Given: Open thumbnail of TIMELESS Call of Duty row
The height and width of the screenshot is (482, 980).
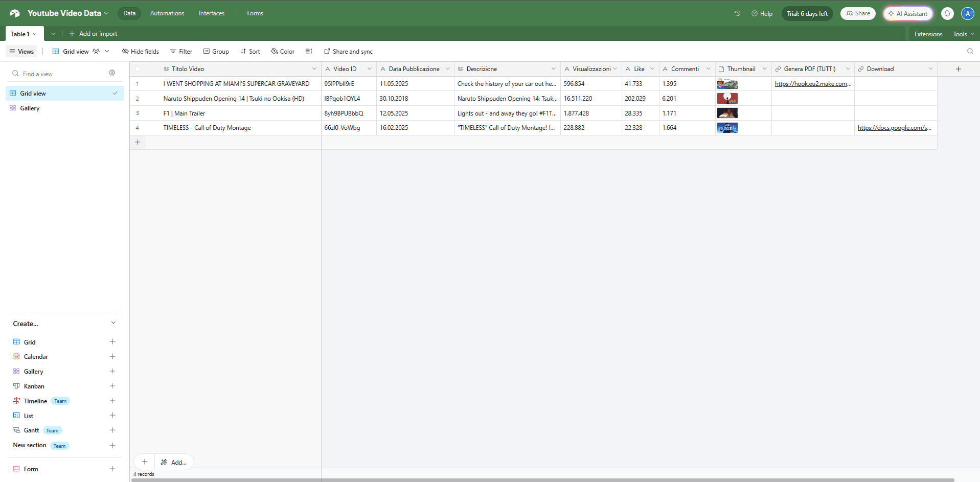Looking at the screenshot, I should 727,128.
